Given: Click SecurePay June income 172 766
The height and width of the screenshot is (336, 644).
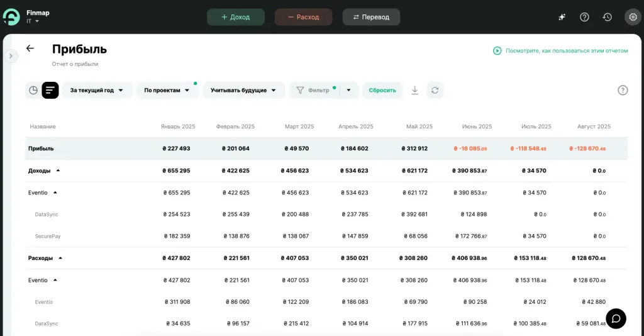Looking at the screenshot, I should [471, 236].
